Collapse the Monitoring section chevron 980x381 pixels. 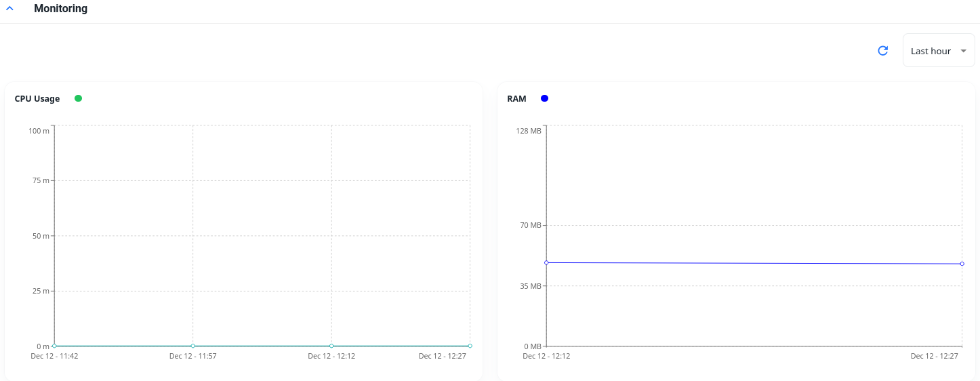(9, 9)
